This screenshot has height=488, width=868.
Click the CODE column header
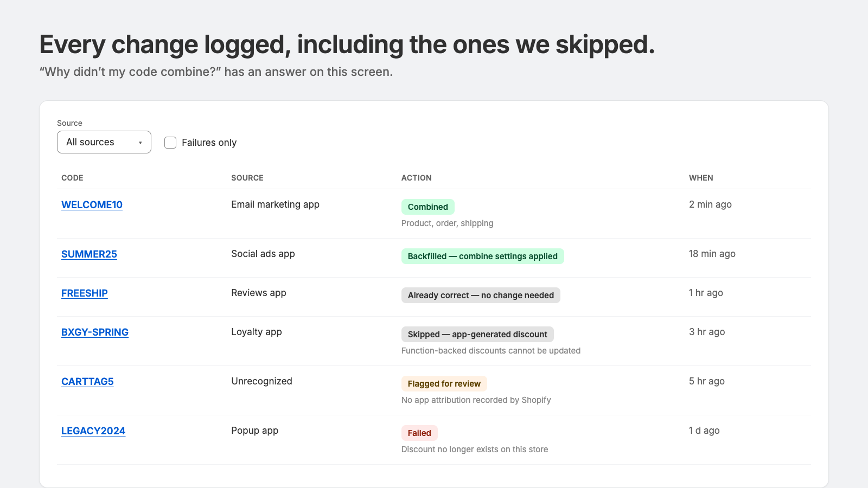pos(72,178)
